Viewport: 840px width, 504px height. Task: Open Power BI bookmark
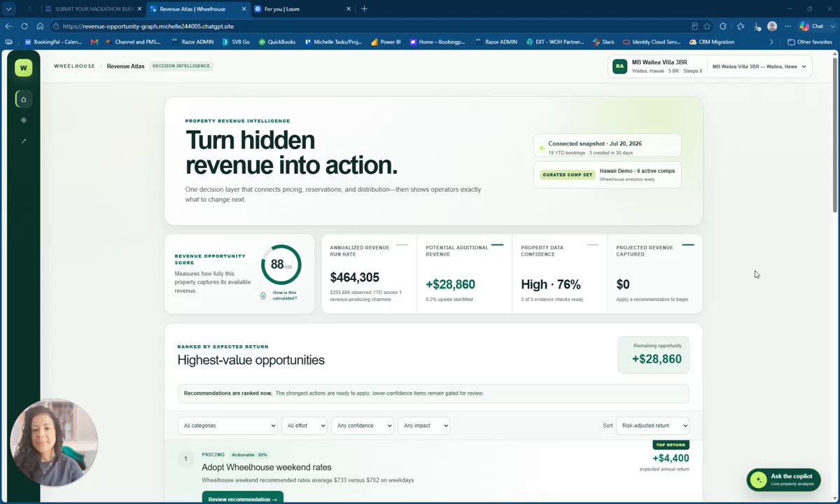pos(386,42)
